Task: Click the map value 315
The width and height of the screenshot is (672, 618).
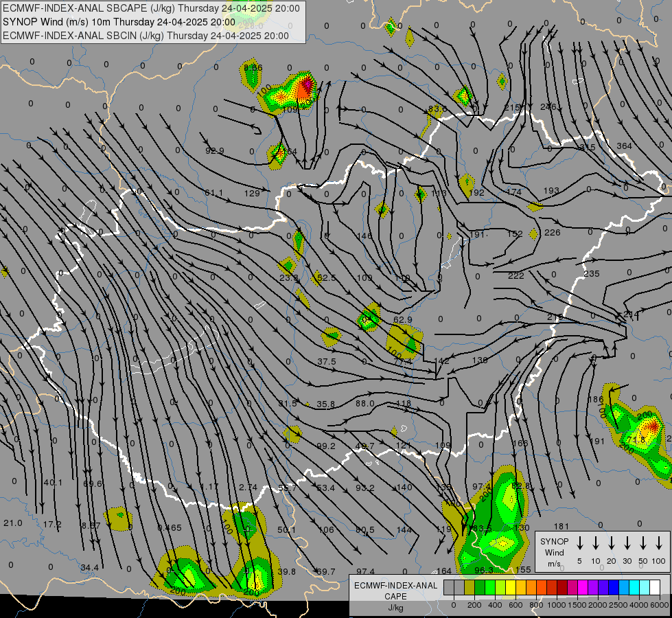Action: click(587, 147)
